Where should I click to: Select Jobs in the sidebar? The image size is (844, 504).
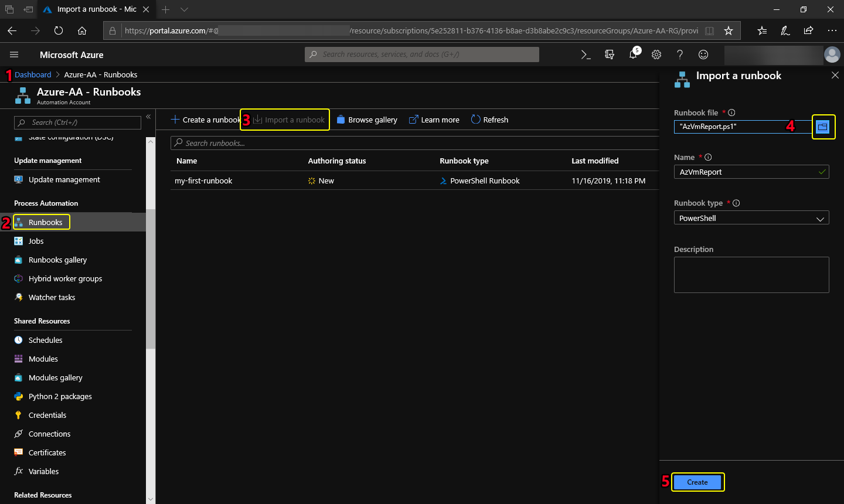tap(36, 241)
